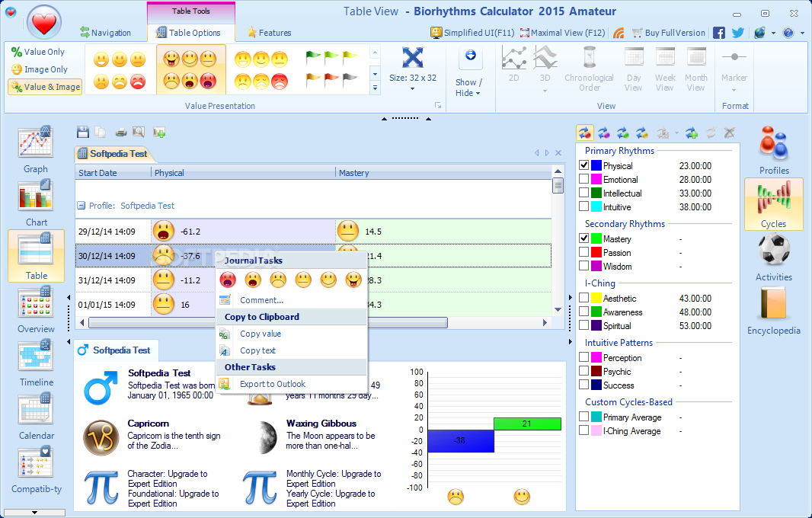Choose the flags value presentation style
Viewport: 812px width, 518px height.
click(x=331, y=69)
